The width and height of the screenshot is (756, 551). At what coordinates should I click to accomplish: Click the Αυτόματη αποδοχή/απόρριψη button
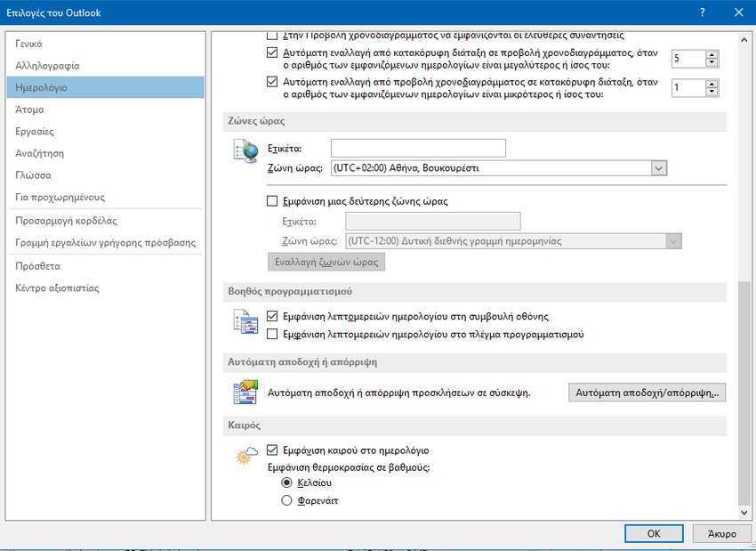pyautogui.click(x=647, y=393)
